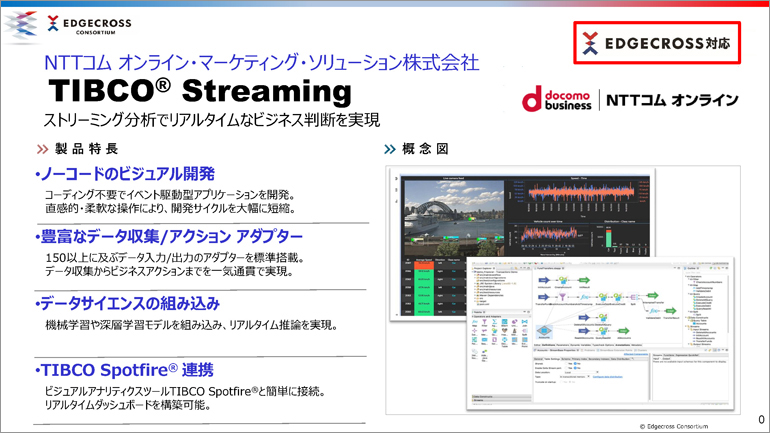Click the Outline panel in the studio screenshot
770x433 pixels.
coord(708,307)
